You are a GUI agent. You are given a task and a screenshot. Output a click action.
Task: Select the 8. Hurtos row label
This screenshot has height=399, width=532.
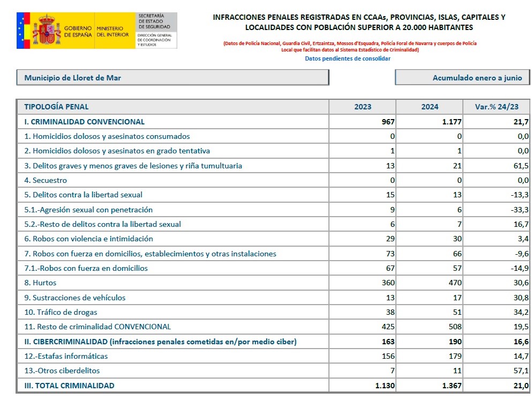tap(40, 283)
